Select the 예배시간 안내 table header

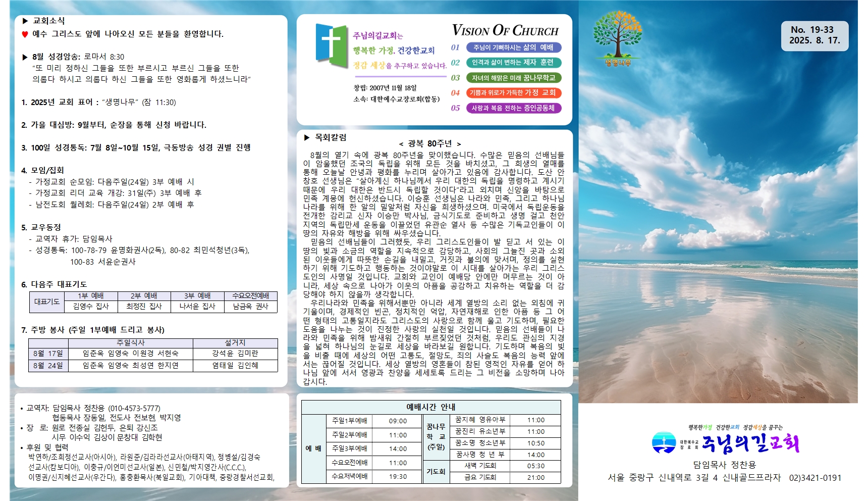(430, 407)
